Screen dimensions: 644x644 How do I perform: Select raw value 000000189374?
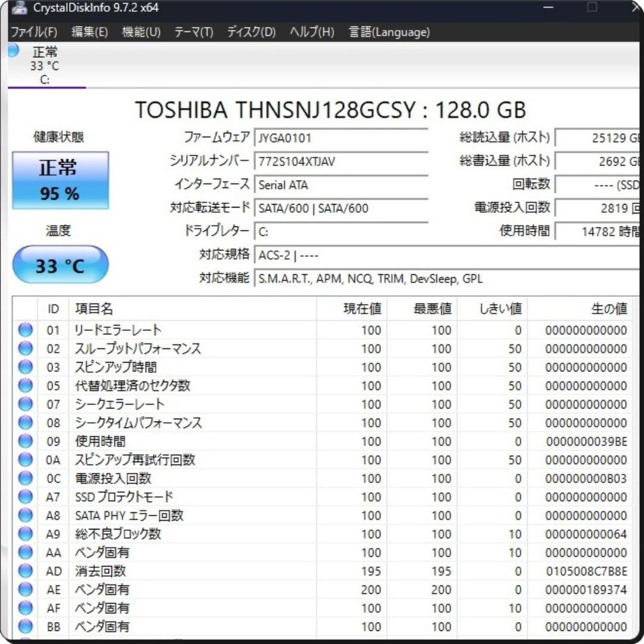tap(587, 590)
